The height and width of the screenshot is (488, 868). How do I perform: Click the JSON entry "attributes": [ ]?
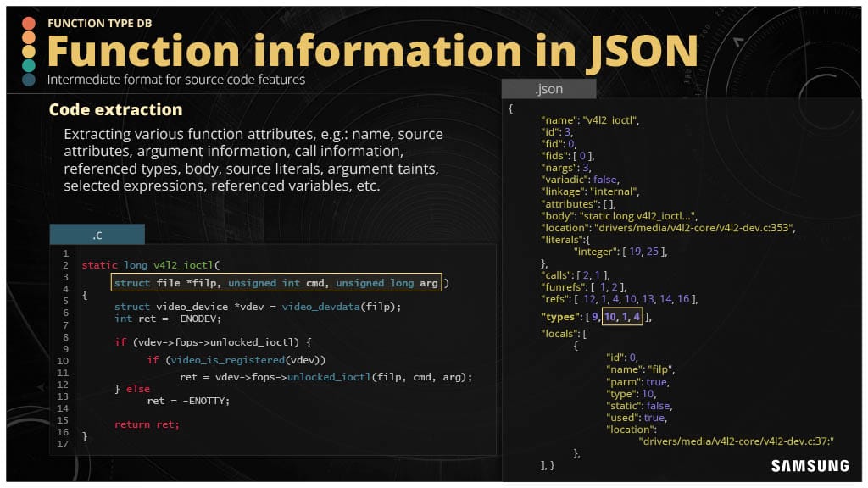(578, 203)
